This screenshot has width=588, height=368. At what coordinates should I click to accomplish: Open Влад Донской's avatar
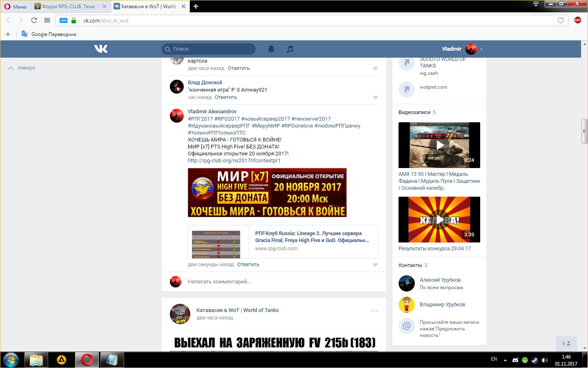(x=177, y=87)
